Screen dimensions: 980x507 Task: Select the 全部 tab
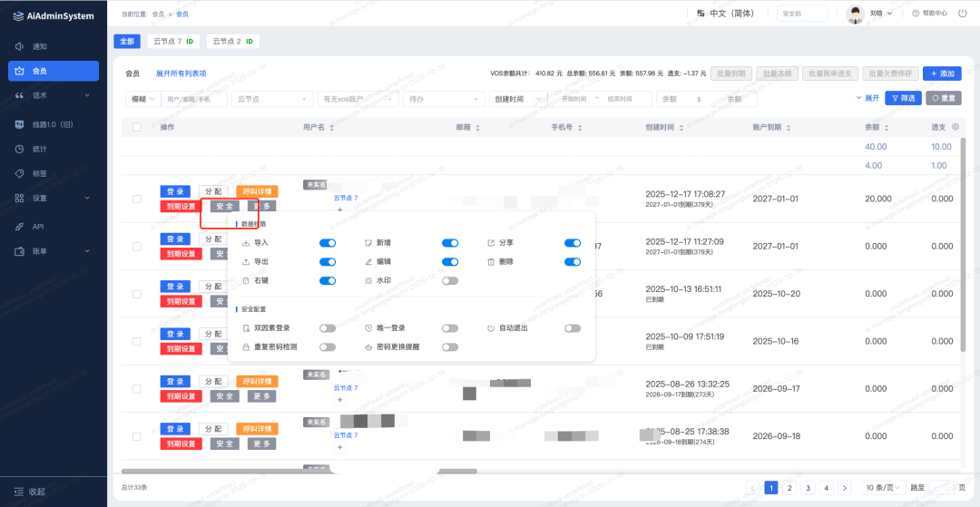[x=127, y=42]
